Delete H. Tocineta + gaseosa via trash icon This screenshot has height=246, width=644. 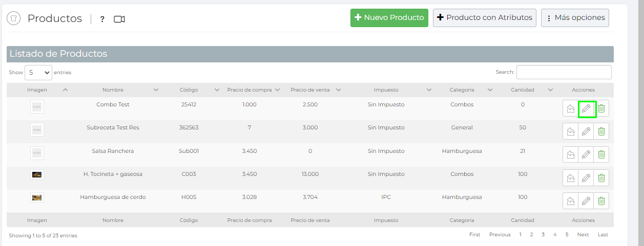pyautogui.click(x=601, y=178)
